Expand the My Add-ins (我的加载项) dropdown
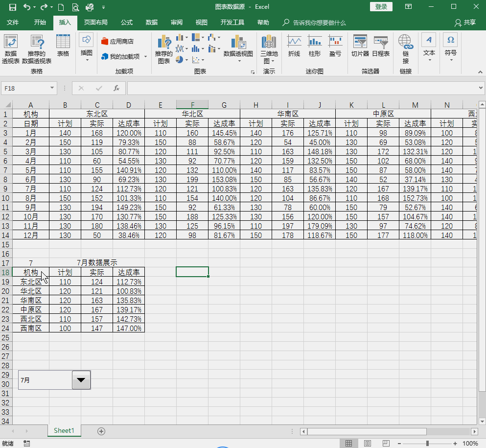Viewport: 486px width, 448px height. click(145, 57)
